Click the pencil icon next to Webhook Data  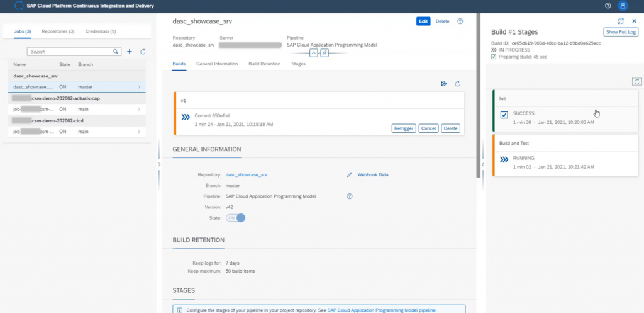[350, 175]
